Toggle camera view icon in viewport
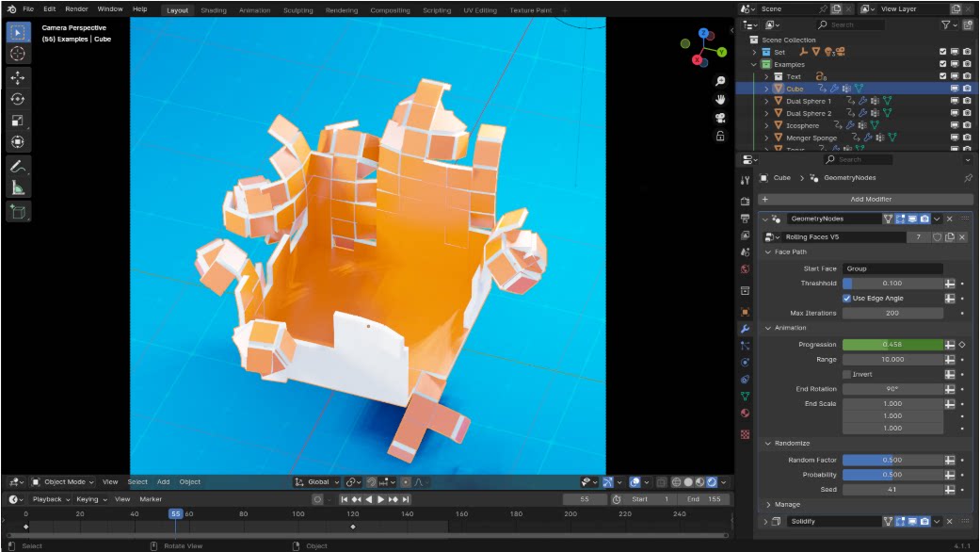This screenshot has width=980, height=552. coord(720,118)
